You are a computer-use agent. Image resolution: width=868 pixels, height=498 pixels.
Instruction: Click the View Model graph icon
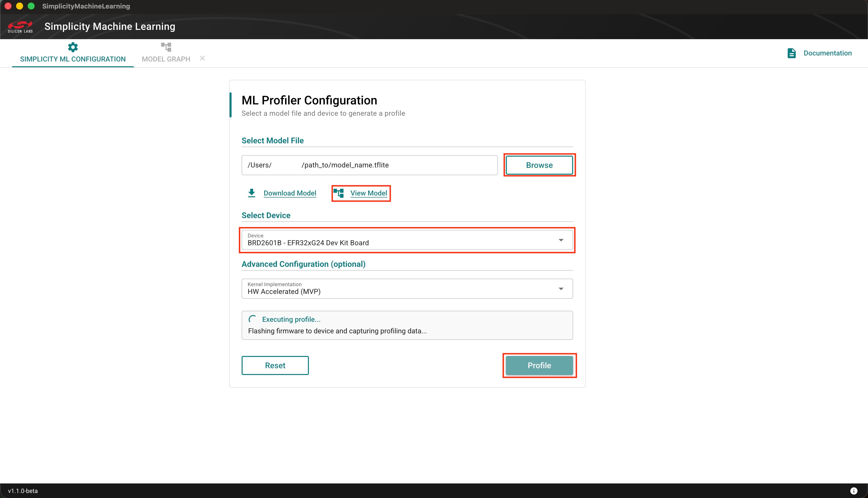339,193
